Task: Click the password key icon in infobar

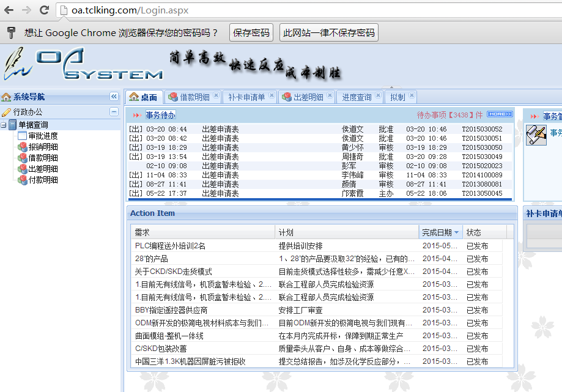Action: click(x=11, y=32)
